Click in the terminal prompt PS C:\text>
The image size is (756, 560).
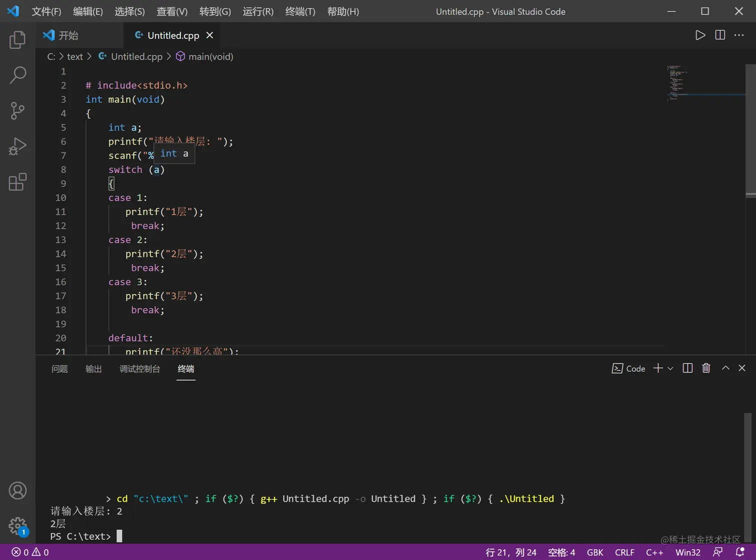[80, 536]
